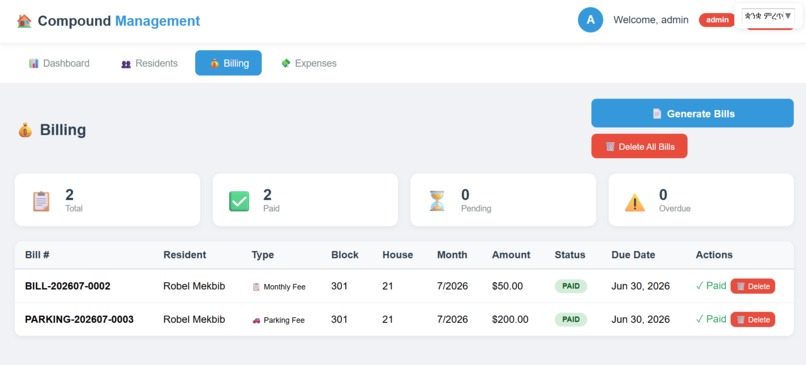
Task: Click the Monthly Fee type icon
Action: tap(256, 287)
